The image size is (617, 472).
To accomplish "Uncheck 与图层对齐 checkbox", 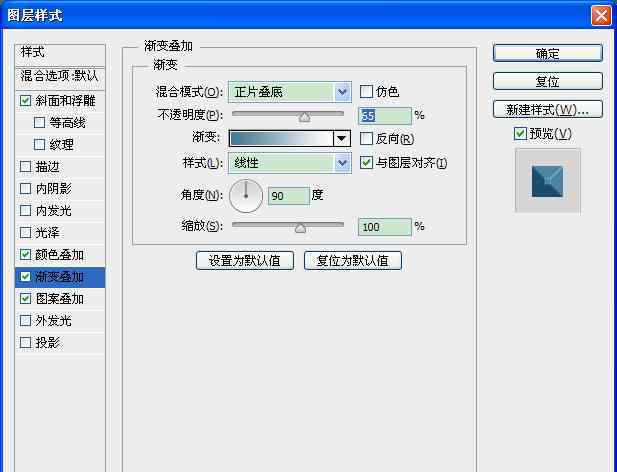I will (366, 162).
